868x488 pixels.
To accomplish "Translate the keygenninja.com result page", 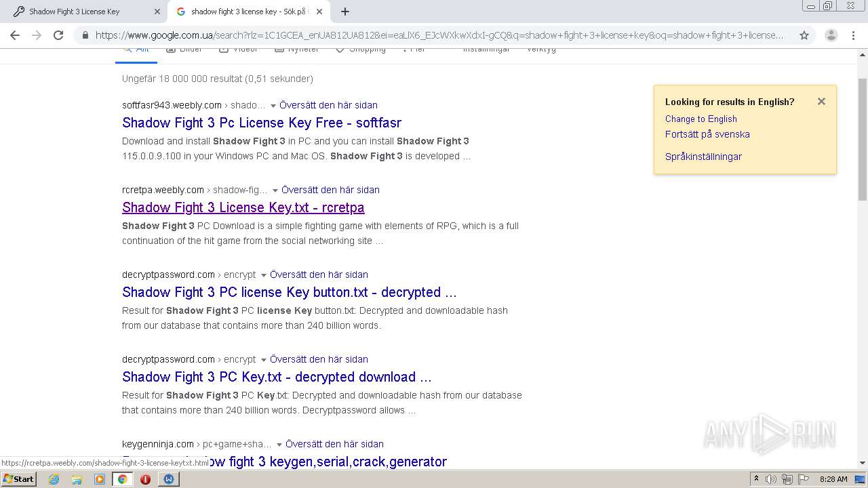I will pyautogui.click(x=334, y=444).
